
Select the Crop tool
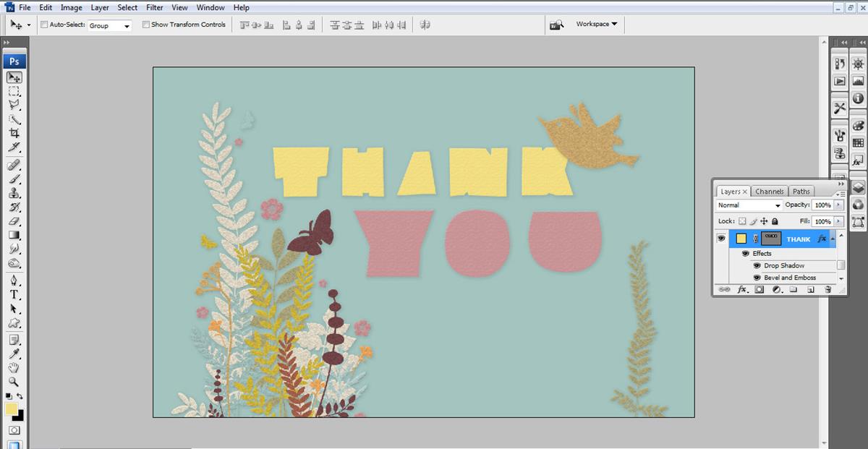[x=14, y=134]
